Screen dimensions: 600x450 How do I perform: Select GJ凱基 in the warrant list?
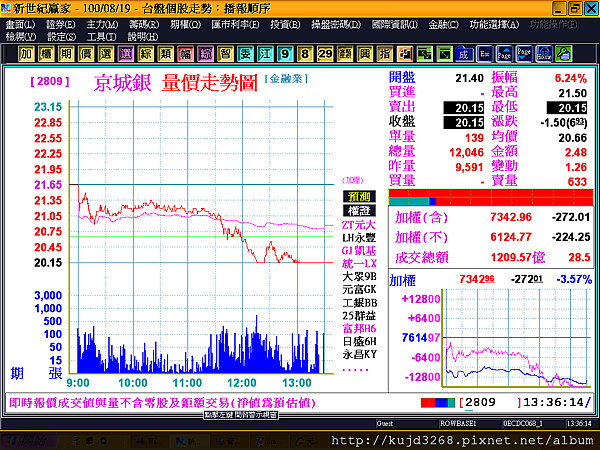[x=359, y=251]
